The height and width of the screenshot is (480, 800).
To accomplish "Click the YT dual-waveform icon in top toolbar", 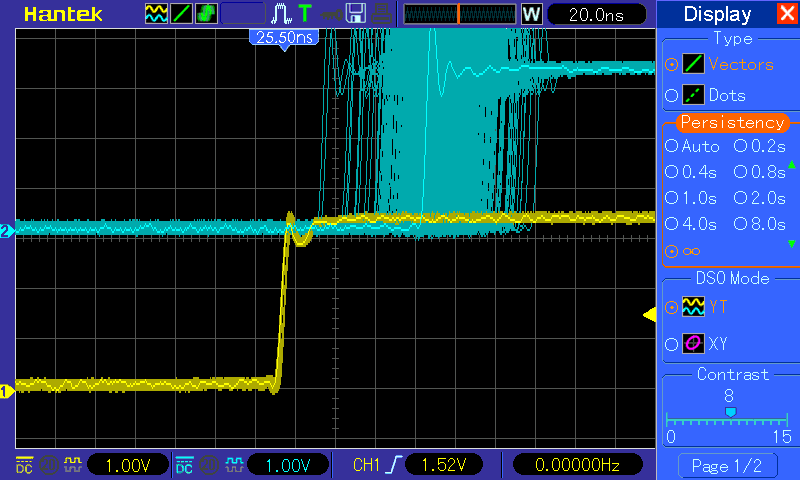I will pos(156,14).
